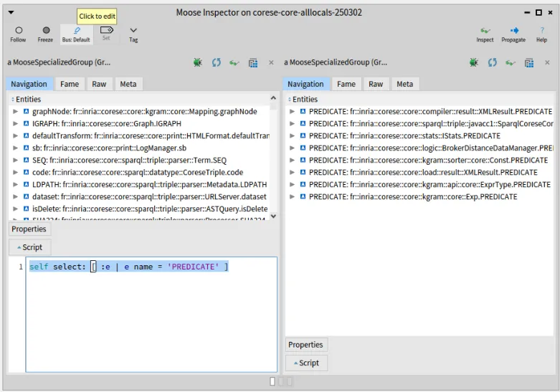The height and width of the screenshot is (392, 560).
Task: Close the left MooseSpecializedGroup pane
Action: pyautogui.click(x=271, y=63)
